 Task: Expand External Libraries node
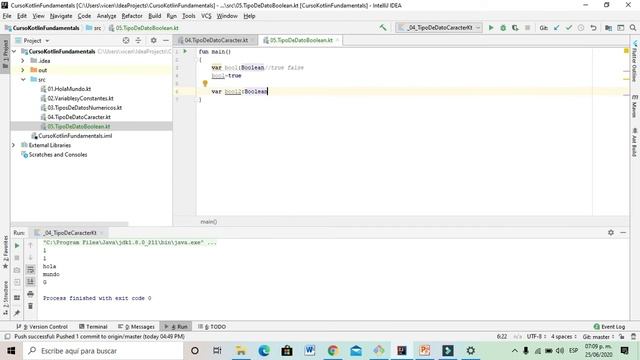13,145
